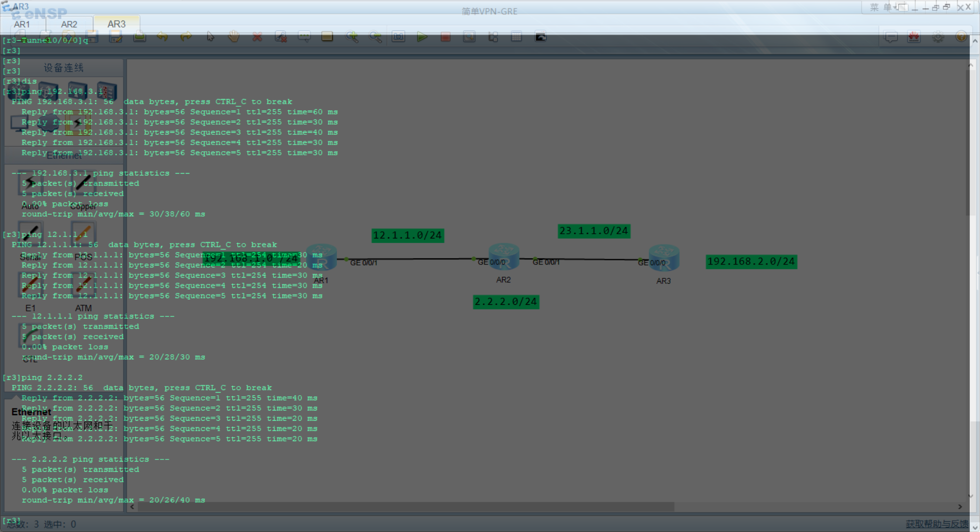Open the grid table icon in toolbar

pyautogui.click(x=517, y=37)
